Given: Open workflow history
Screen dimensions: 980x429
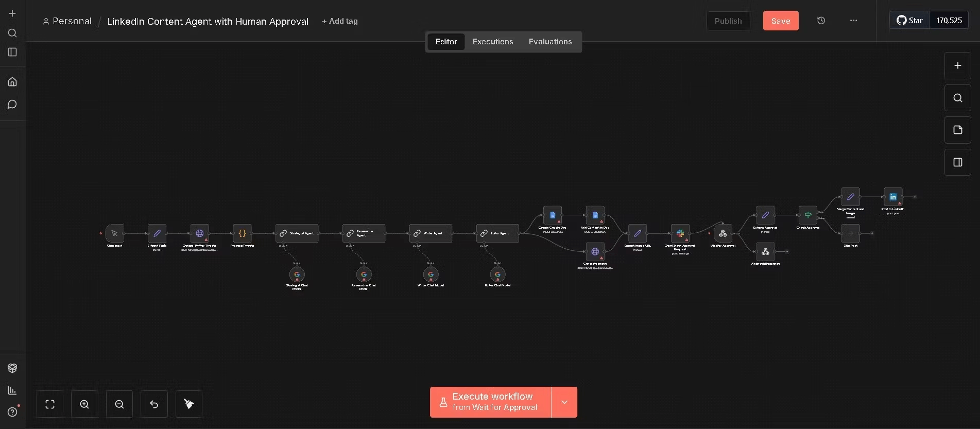Looking at the screenshot, I should (x=821, y=21).
